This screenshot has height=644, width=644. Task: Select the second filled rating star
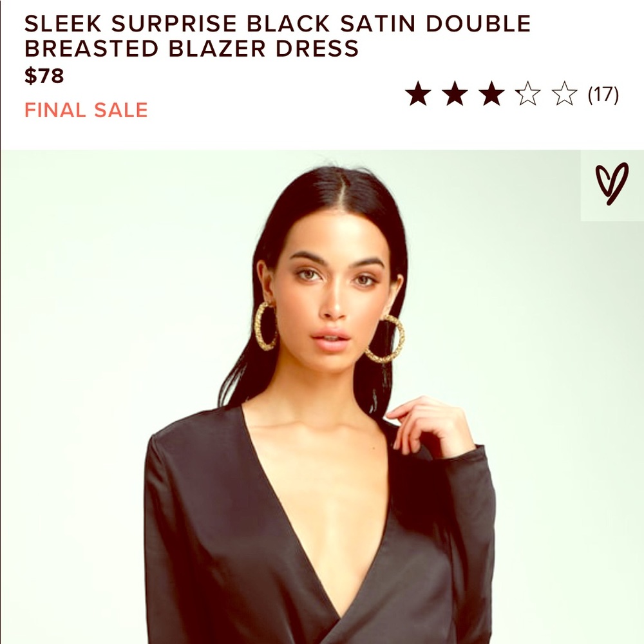(455, 93)
